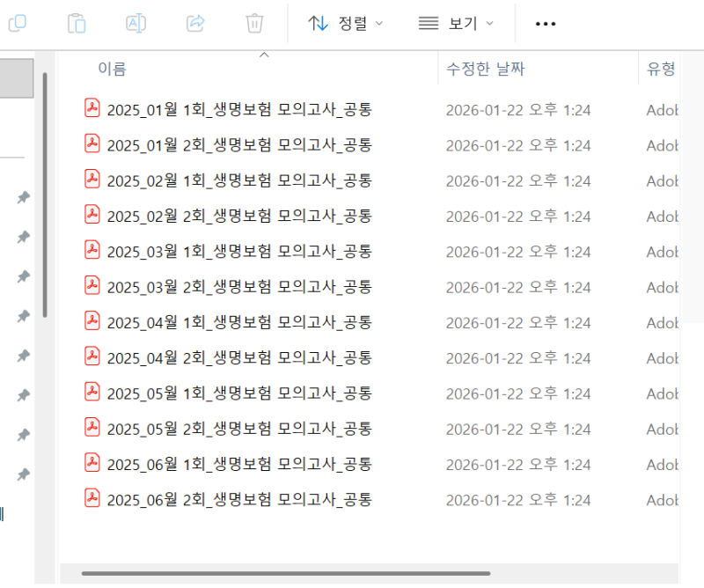Select PDF icon of 2025_05월 2회 file
Viewport: 704px width, 588px height.
tap(92, 428)
